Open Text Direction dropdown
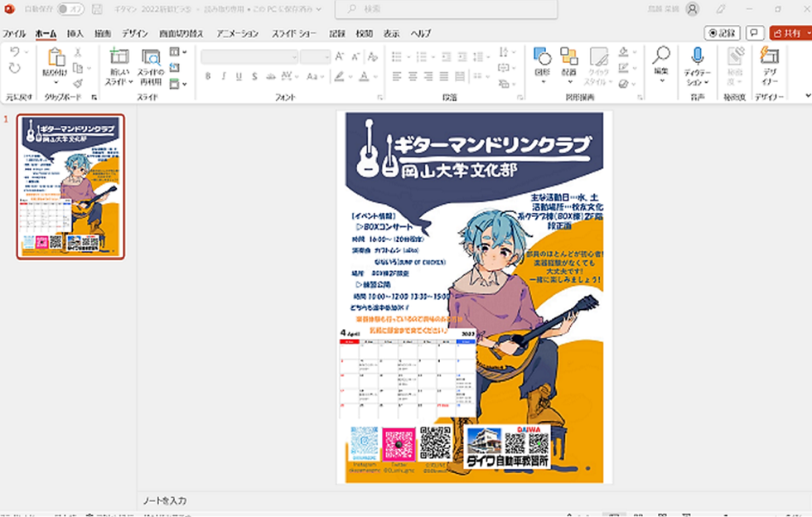This screenshot has height=517, width=812. tap(507, 52)
